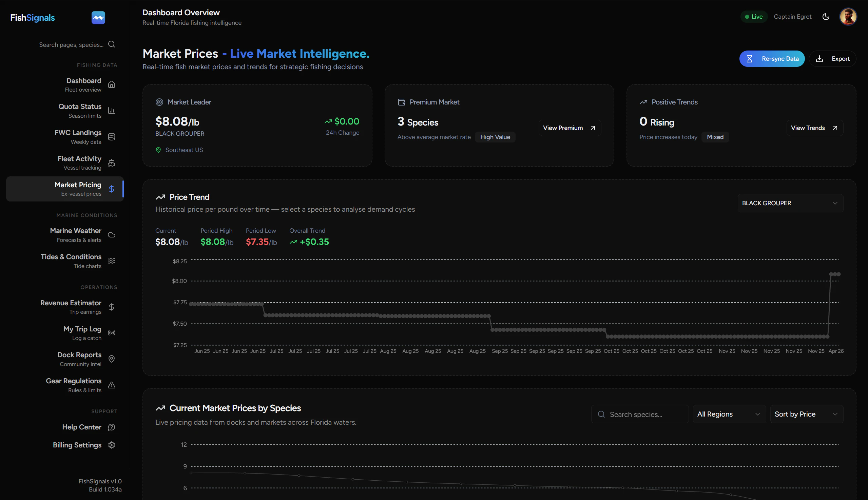Click the Search species input field

pyautogui.click(x=640, y=415)
